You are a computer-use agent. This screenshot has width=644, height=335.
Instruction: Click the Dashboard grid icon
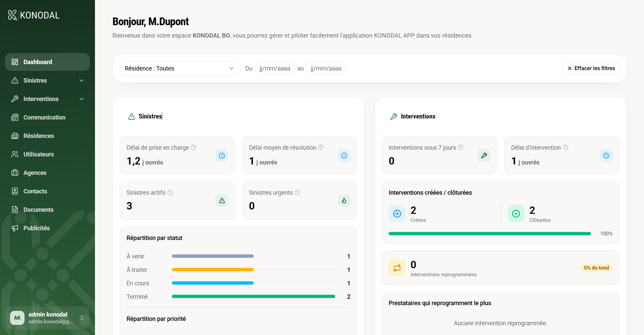15,62
